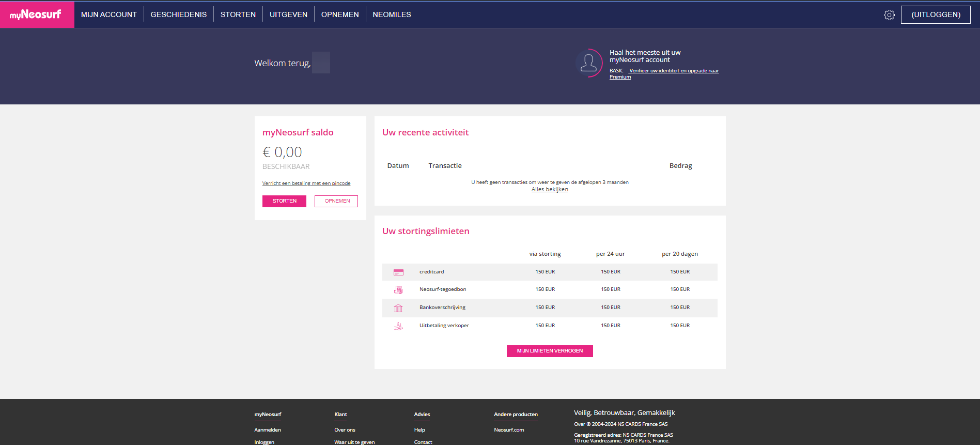Click the 'myNeosurf saldo' heading
Viewport: 980px width, 445px height.
tap(298, 132)
